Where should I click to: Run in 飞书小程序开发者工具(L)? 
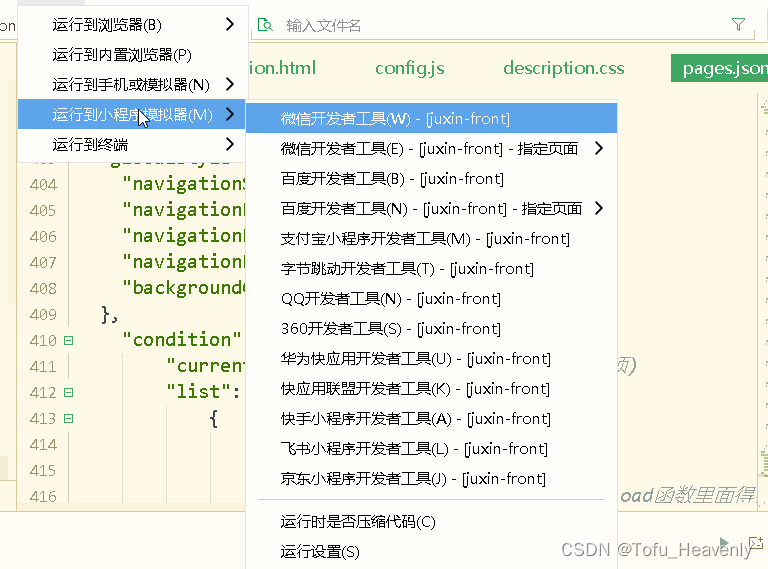coord(431,449)
